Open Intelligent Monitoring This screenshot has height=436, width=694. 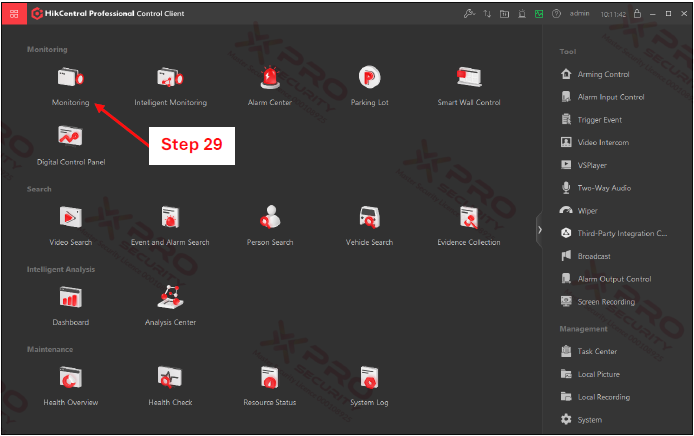(x=170, y=87)
